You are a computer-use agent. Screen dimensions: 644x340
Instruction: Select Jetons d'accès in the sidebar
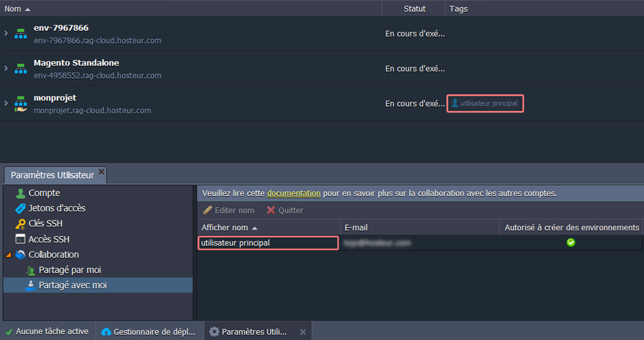(x=57, y=208)
